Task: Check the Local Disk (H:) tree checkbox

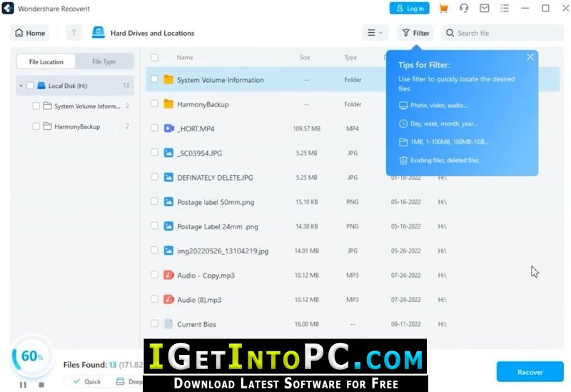Action: pos(30,86)
